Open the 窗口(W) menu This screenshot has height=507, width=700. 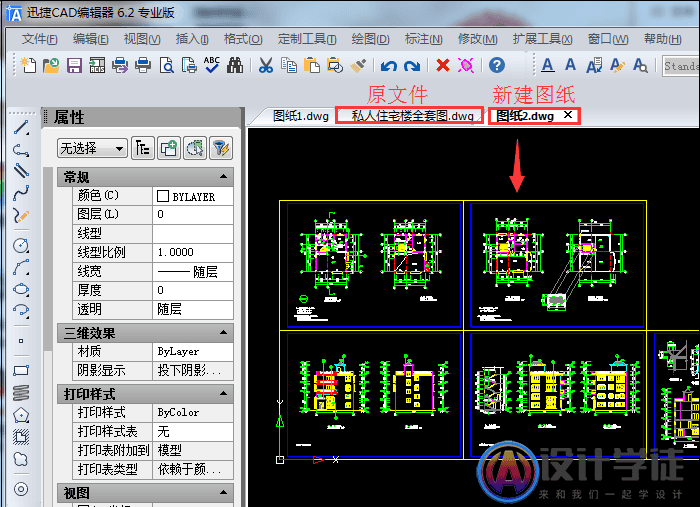tap(608, 39)
